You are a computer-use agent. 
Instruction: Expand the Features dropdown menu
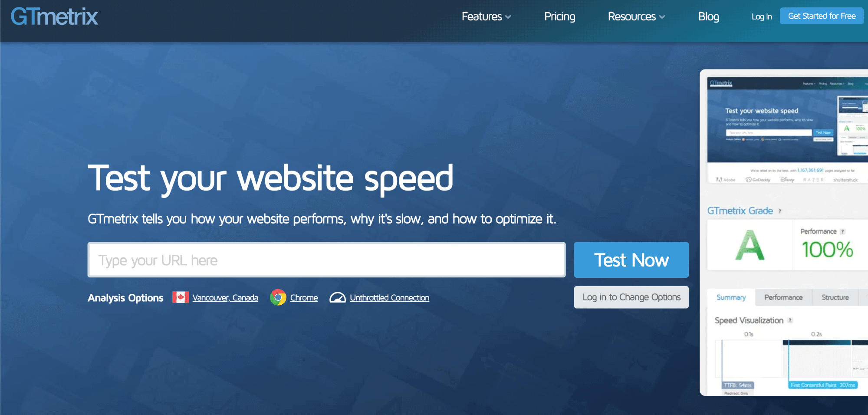click(486, 16)
